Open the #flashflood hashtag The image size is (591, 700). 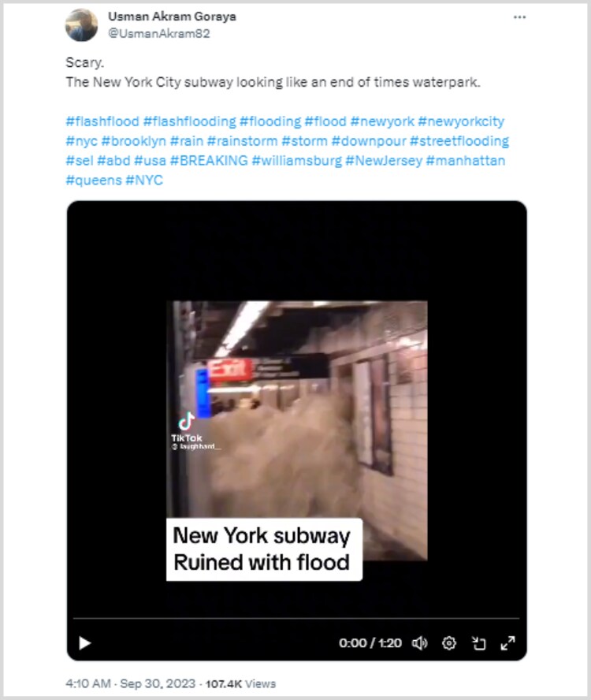[102, 121]
